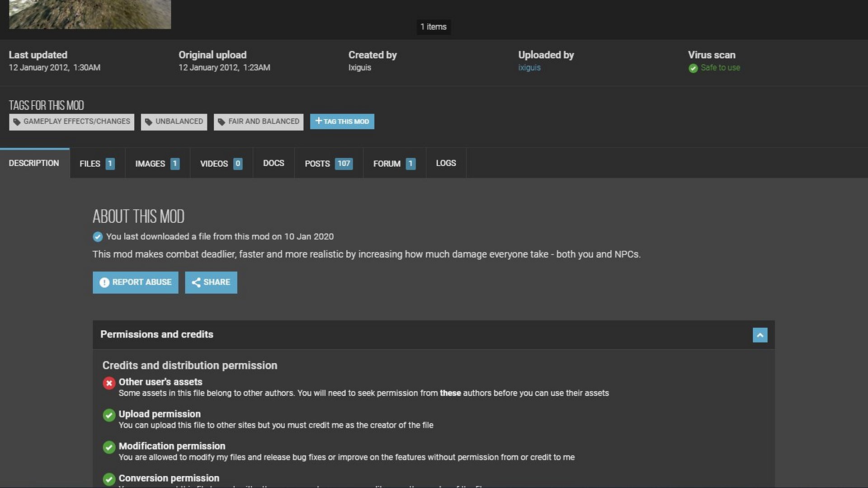Click the Fair and Balanced tag

tap(259, 122)
